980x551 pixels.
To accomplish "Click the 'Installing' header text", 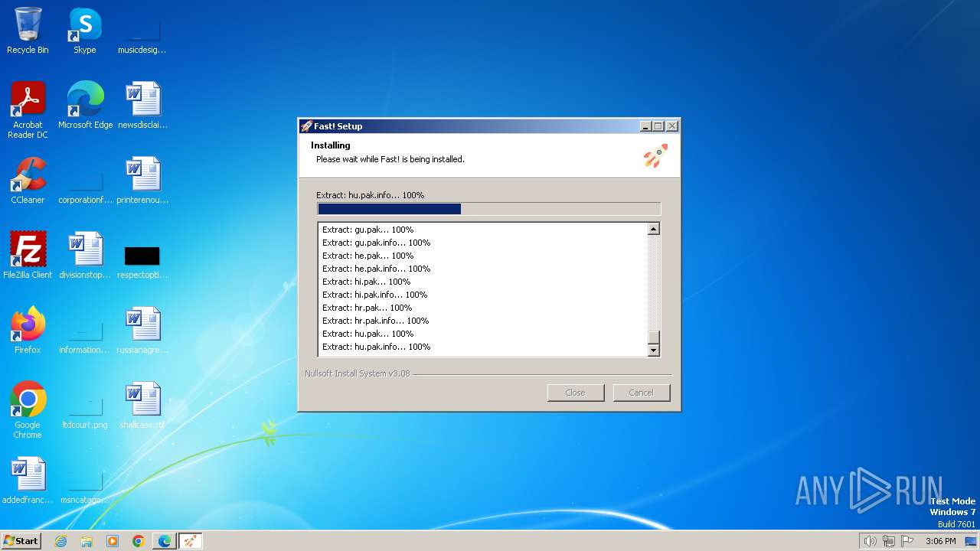I will (331, 145).
